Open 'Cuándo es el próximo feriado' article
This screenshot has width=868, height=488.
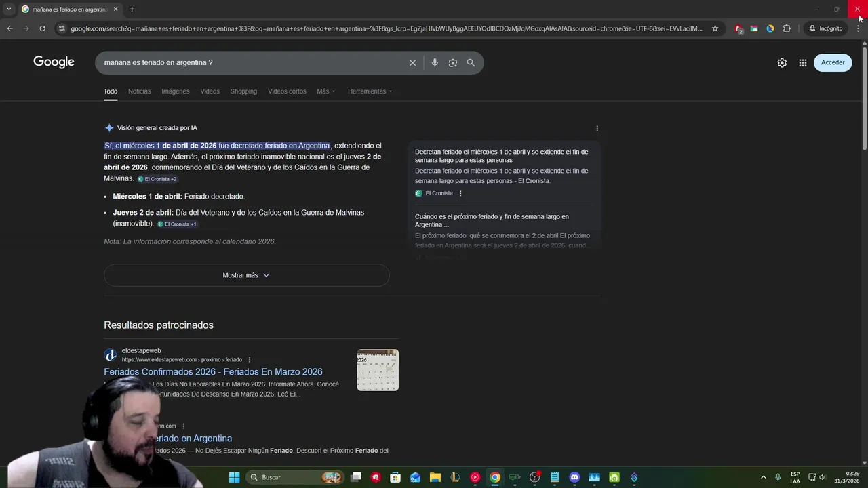coord(492,220)
